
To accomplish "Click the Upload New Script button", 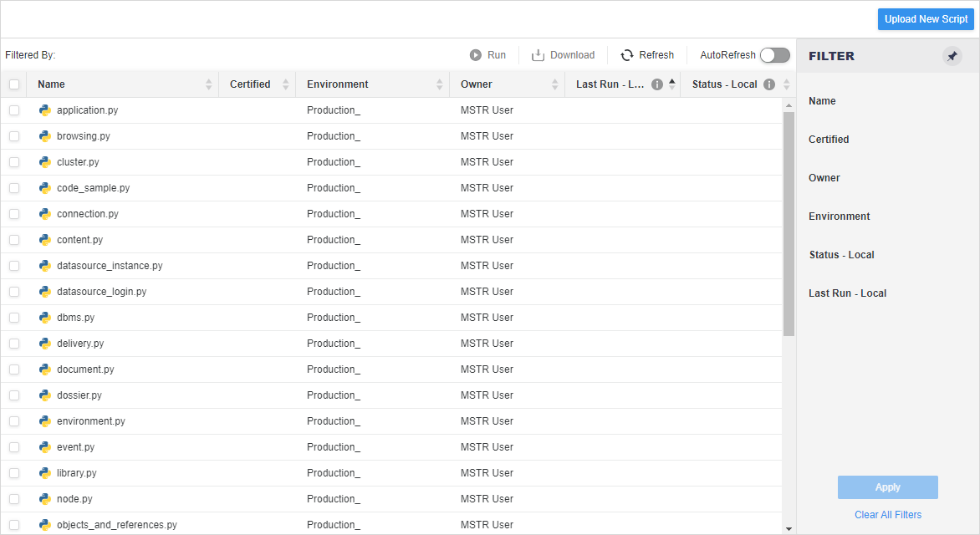I will tap(926, 19).
